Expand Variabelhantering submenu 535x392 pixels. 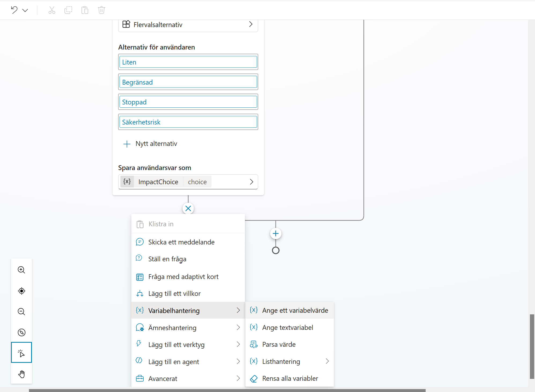(x=188, y=310)
